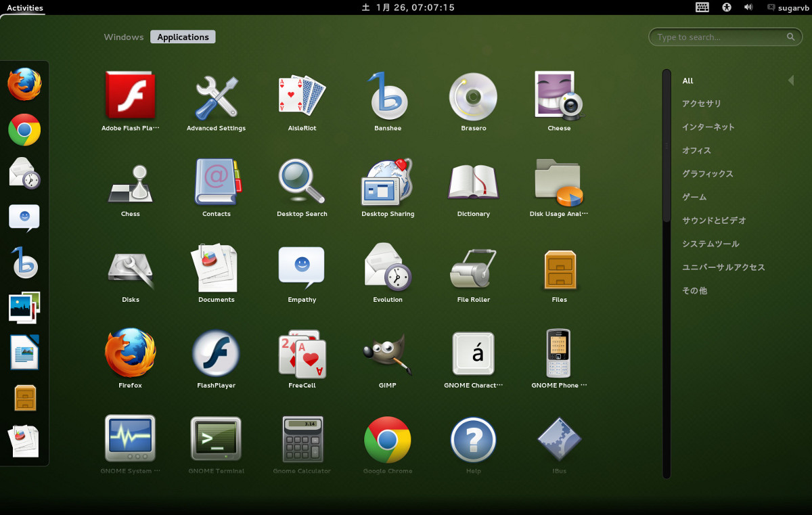Image resolution: width=812 pixels, height=515 pixels.
Task: Open the universal access menu icon
Action: 727,7
